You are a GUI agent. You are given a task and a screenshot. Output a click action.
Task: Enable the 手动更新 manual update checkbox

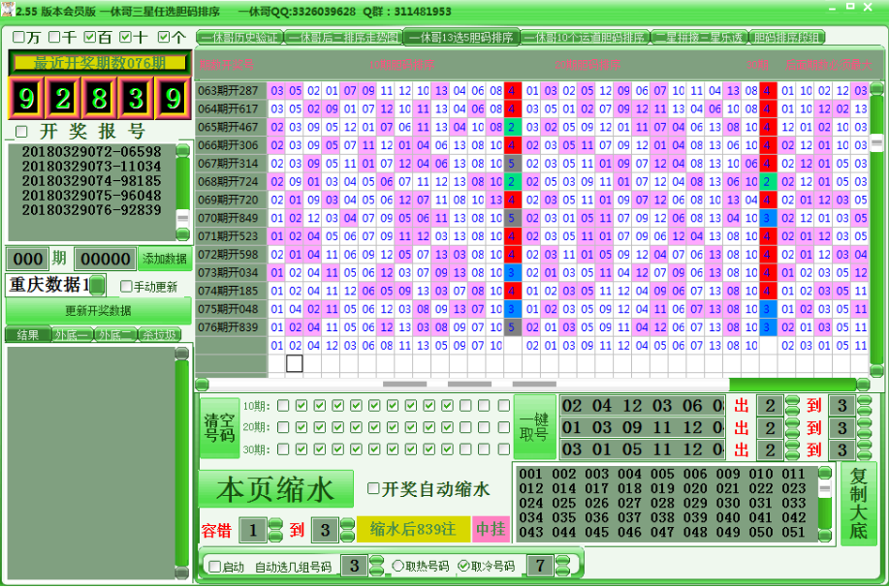(126, 286)
